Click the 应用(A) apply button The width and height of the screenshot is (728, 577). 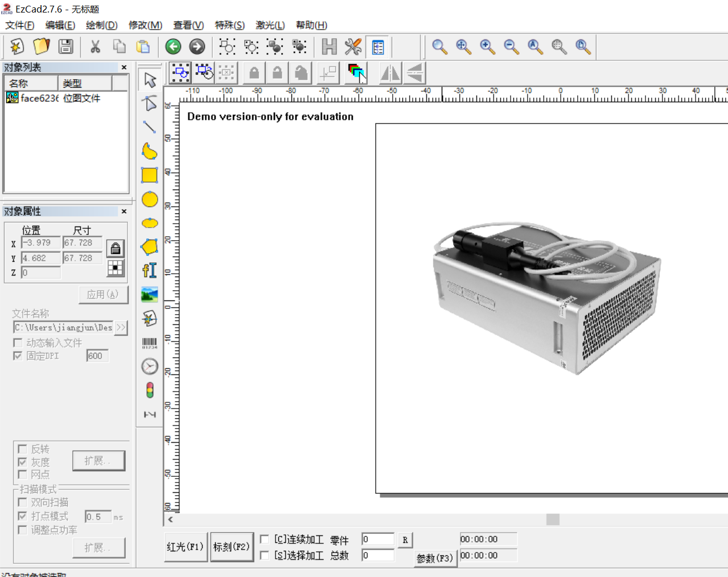click(103, 295)
